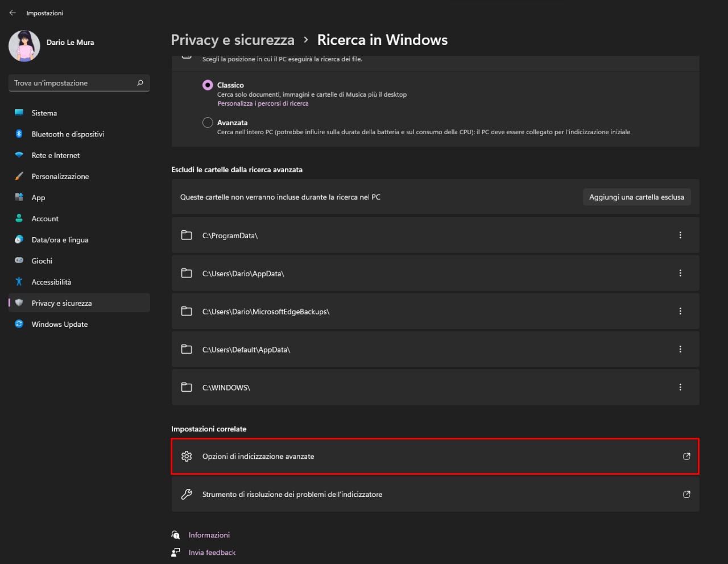The width and height of the screenshot is (728, 564).
Task: Click the Sistema monitor icon
Action: coord(19,113)
